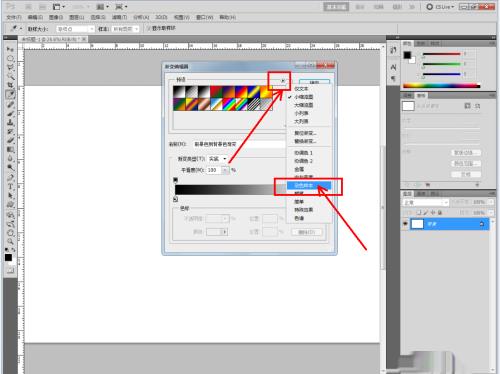The height and width of the screenshot is (374, 500).
Task: Toggle the show sampling ring checkbox
Action: pos(149,28)
